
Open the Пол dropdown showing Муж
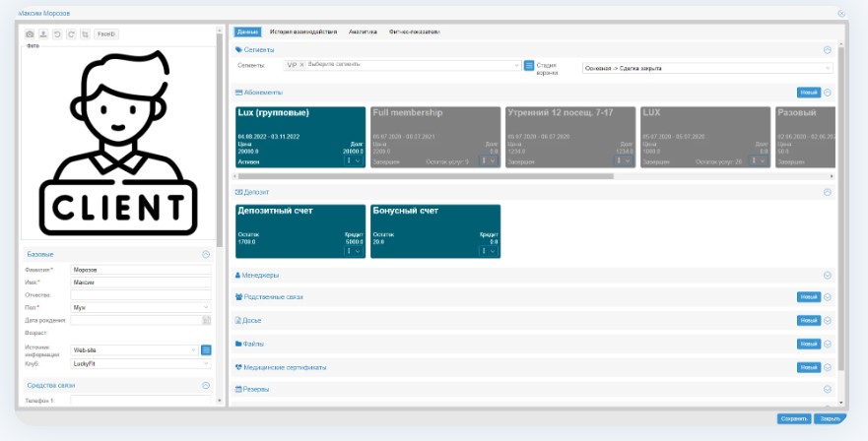point(141,307)
